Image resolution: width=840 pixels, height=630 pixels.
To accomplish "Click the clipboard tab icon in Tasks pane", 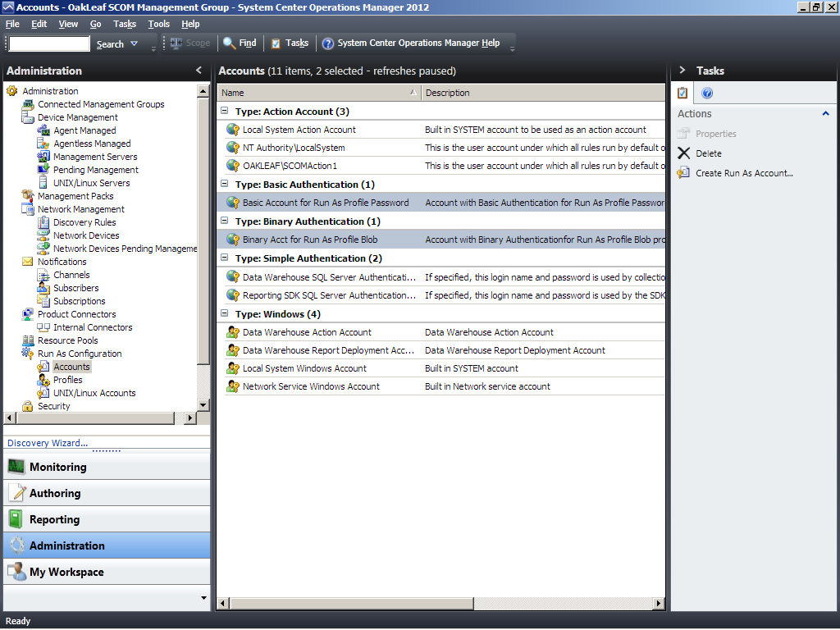I will click(682, 93).
